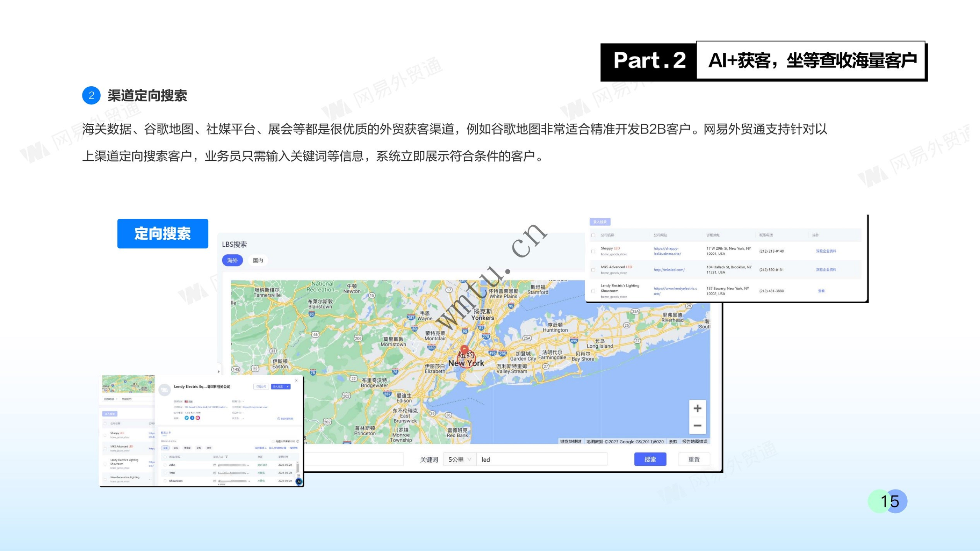Close the Lendy Electric detail panel

(297, 381)
